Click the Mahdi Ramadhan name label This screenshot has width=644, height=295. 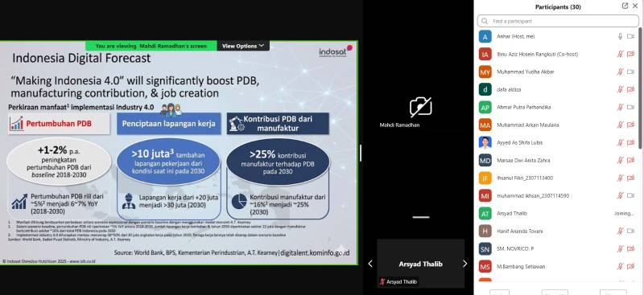click(x=399, y=125)
